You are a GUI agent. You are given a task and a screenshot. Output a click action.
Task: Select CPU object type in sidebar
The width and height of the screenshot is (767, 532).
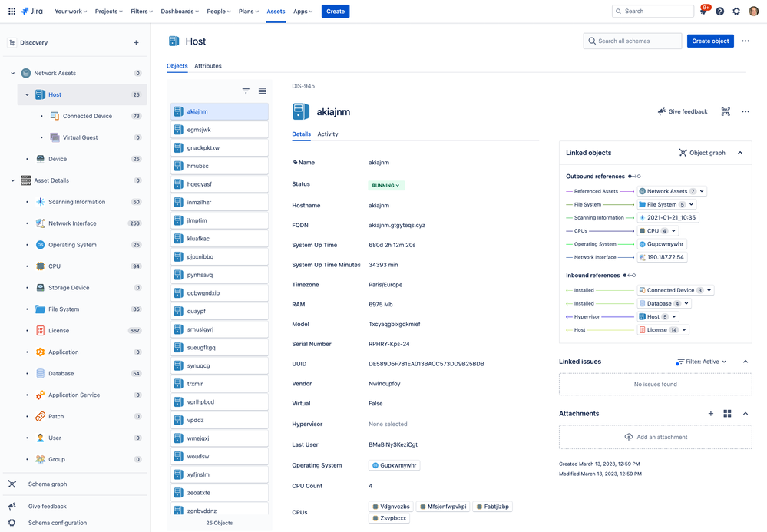tap(55, 266)
